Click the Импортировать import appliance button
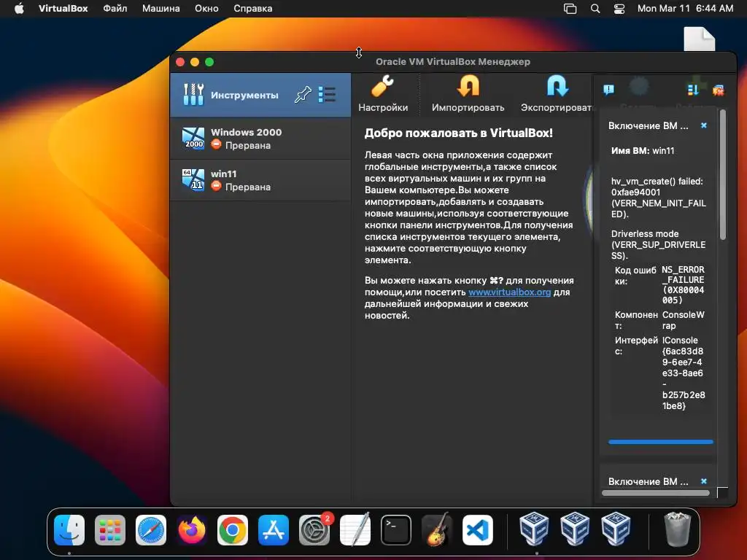The width and height of the screenshot is (747, 560). (468, 94)
